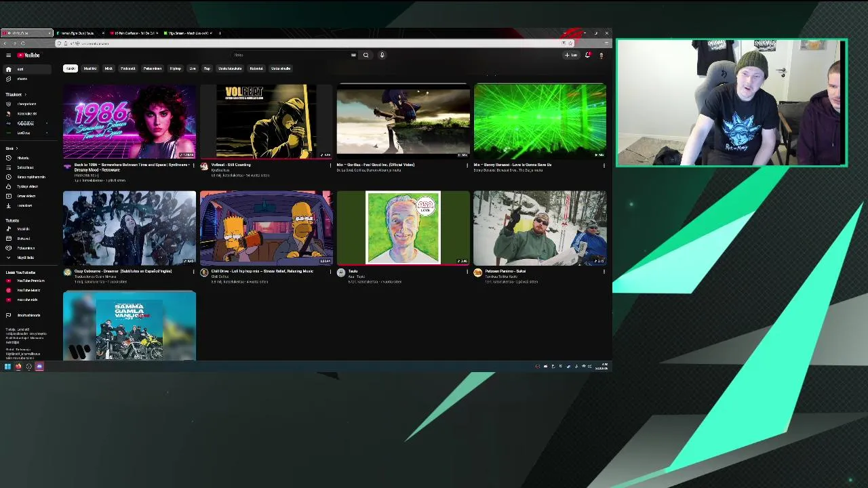
Task: Open Benny Benassi mix title link
Action: (513, 165)
